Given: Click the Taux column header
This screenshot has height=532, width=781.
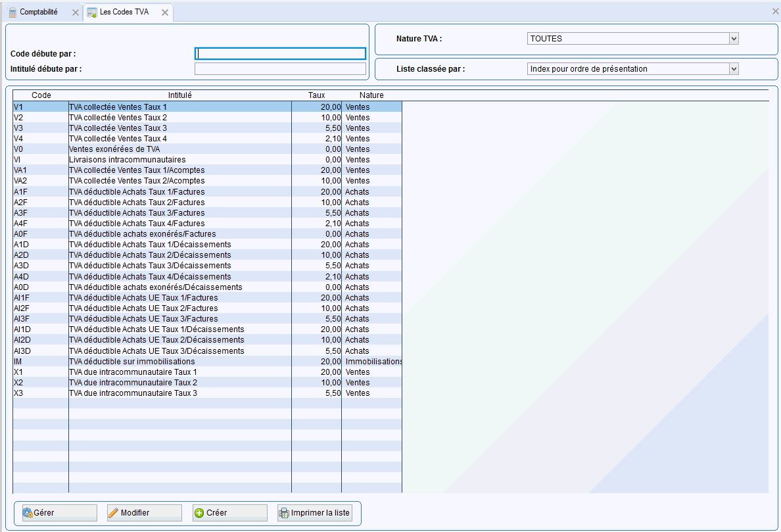Looking at the screenshot, I should pos(316,95).
